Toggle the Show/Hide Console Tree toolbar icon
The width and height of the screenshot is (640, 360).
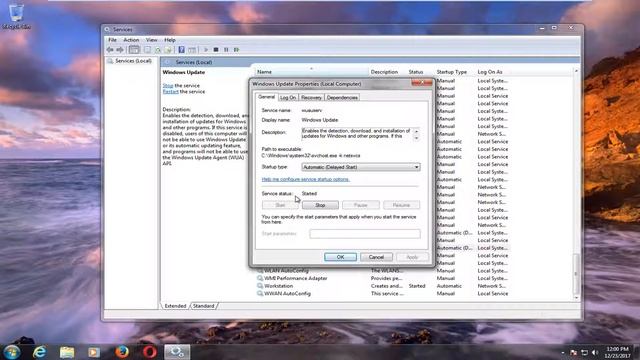tap(134, 50)
